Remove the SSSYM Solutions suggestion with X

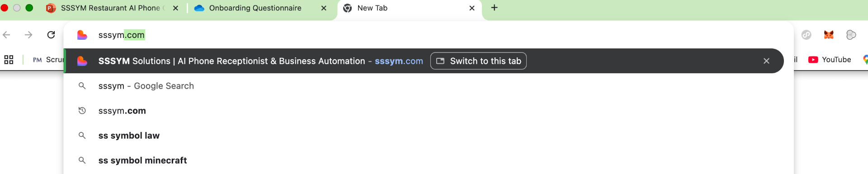pyautogui.click(x=766, y=61)
